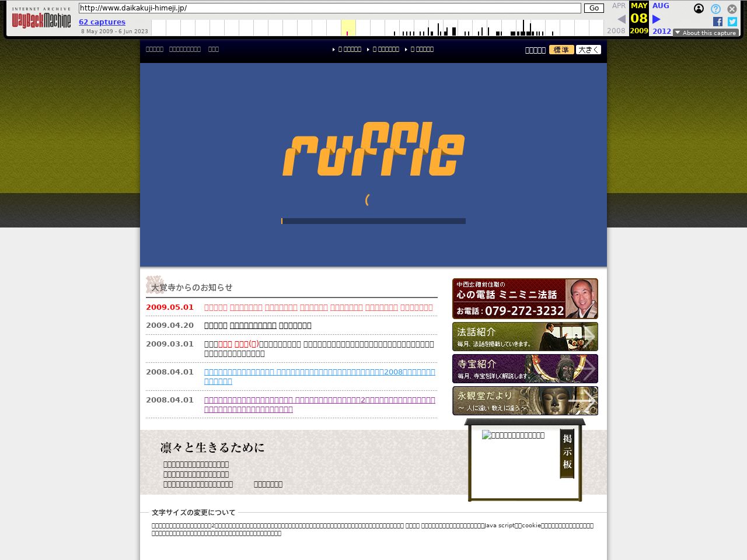Open the 法話紹介 banner
Image resolution: width=747 pixels, height=560 pixels.
pos(525,337)
